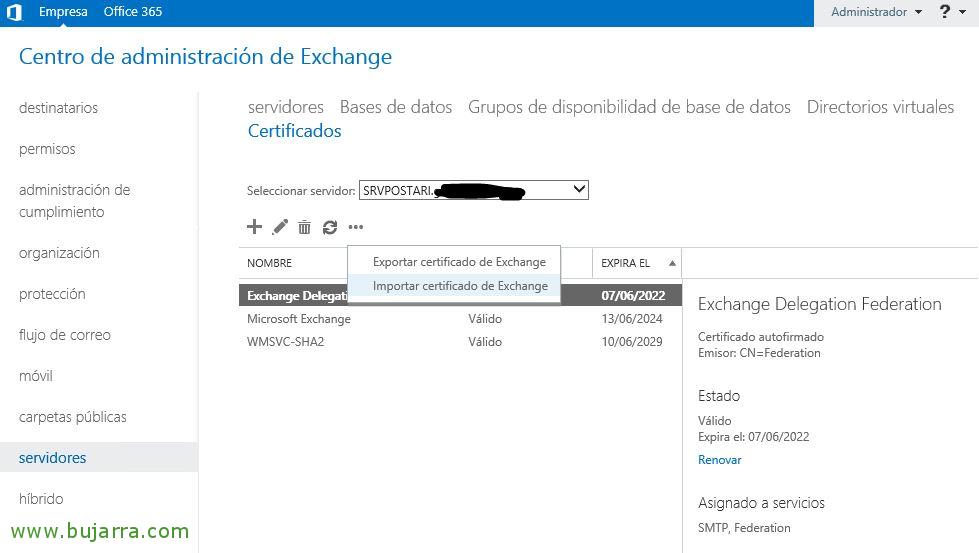Image resolution: width=979 pixels, height=553 pixels.
Task: Open the Directorios virtuales tab
Action: pyautogui.click(x=880, y=107)
